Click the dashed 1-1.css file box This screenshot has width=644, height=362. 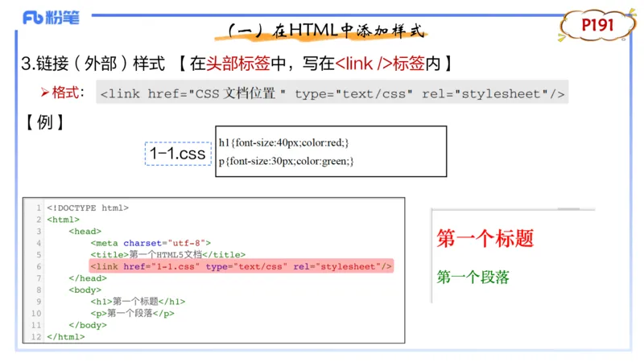pos(177,153)
